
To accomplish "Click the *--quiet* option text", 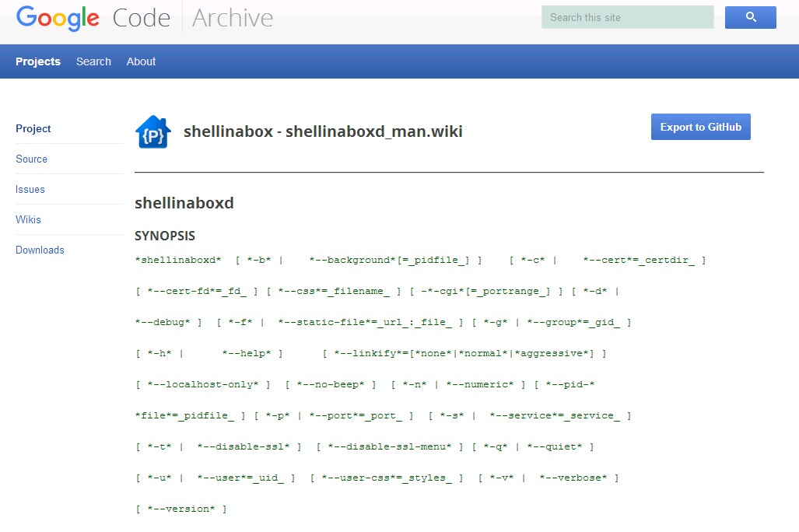I will pos(555,446).
